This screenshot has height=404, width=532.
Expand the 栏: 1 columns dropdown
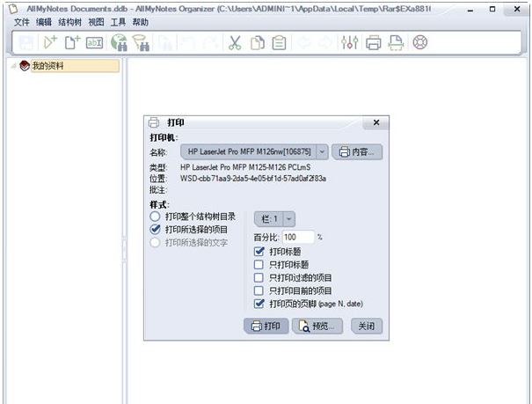click(x=289, y=219)
